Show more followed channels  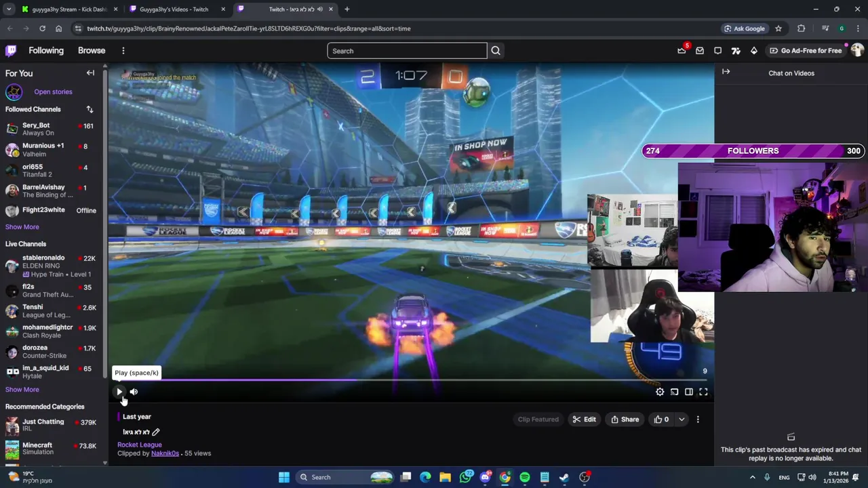(x=22, y=227)
